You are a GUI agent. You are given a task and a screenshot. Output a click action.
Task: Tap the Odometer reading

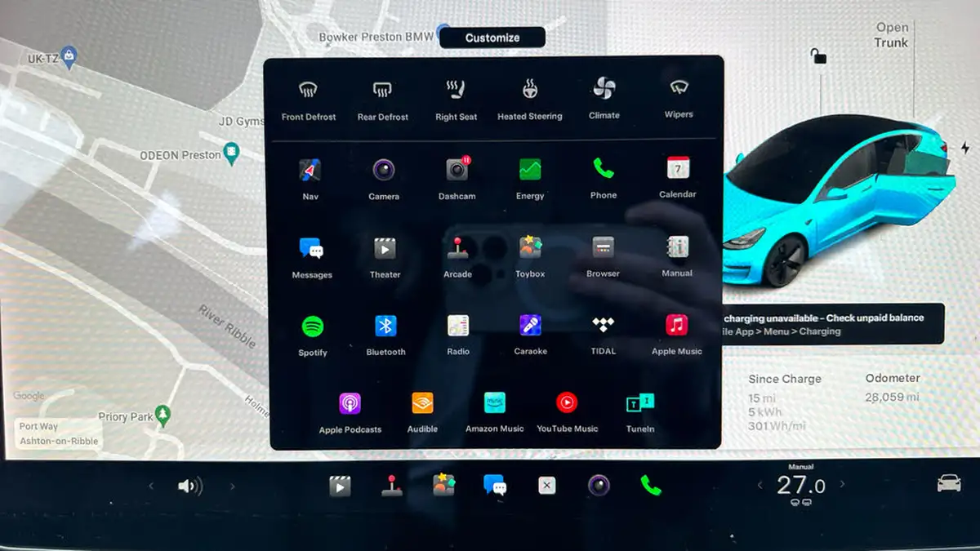coord(893,388)
